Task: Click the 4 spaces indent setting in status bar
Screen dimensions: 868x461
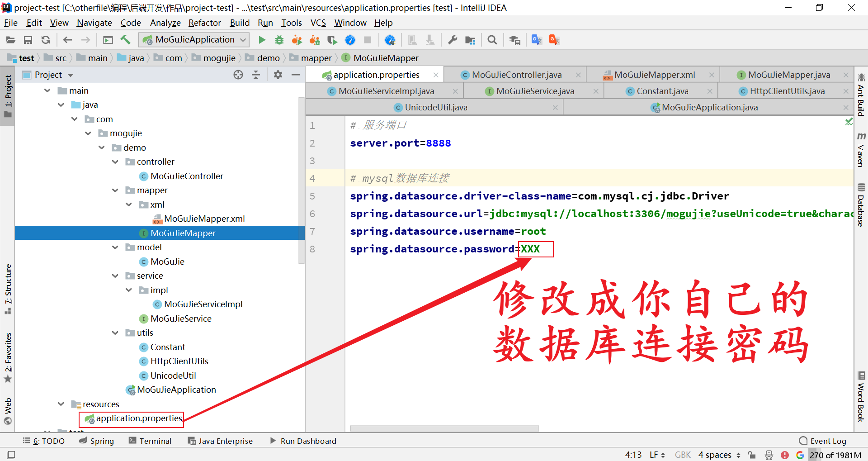Action: [x=719, y=455]
